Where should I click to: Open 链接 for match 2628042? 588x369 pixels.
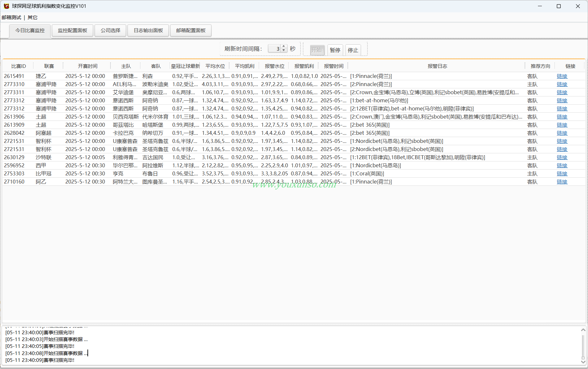pos(562,133)
